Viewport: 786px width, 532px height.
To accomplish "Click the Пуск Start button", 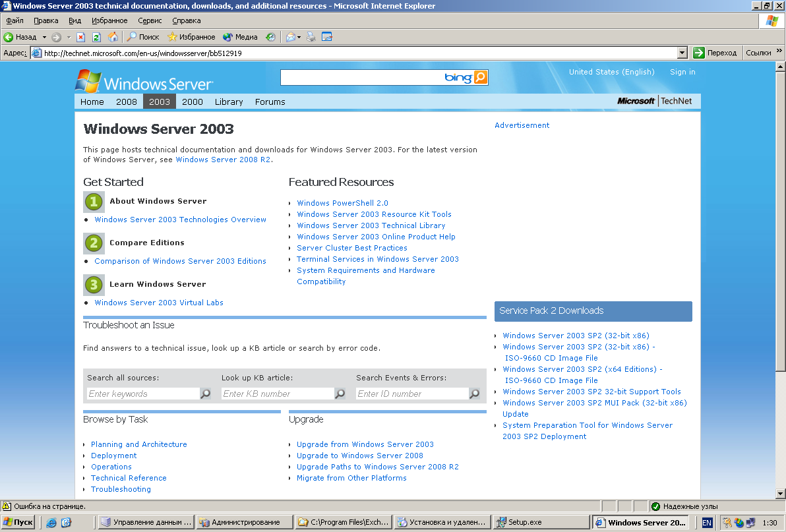I will click(x=18, y=523).
